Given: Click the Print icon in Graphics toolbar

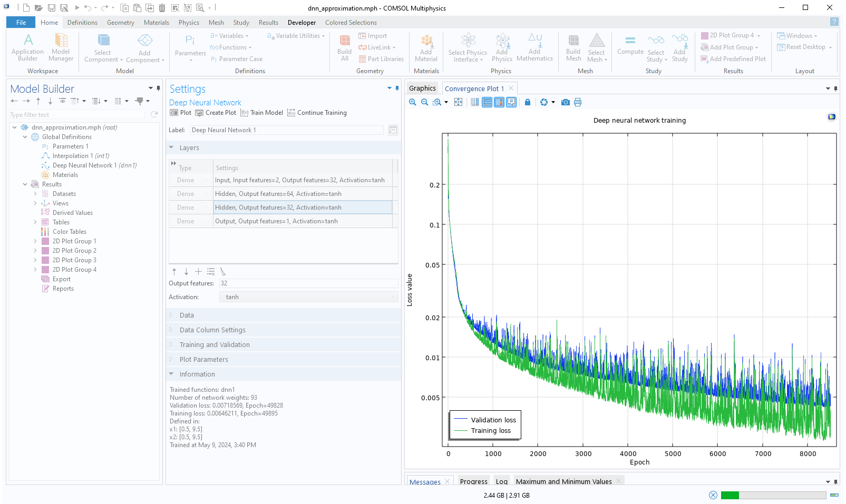Looking at the screenshot, I should pos(578,102).
